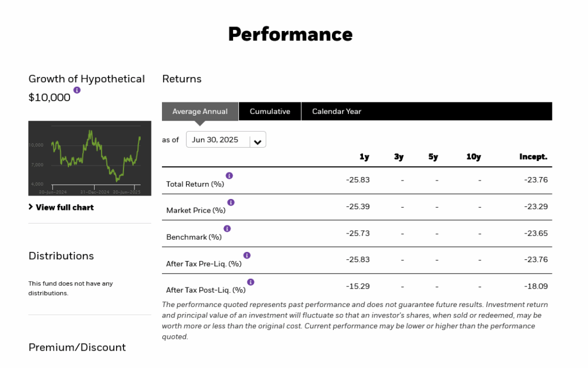Click the Distributions section heading

pyautogui.click(x=61, y=256)
